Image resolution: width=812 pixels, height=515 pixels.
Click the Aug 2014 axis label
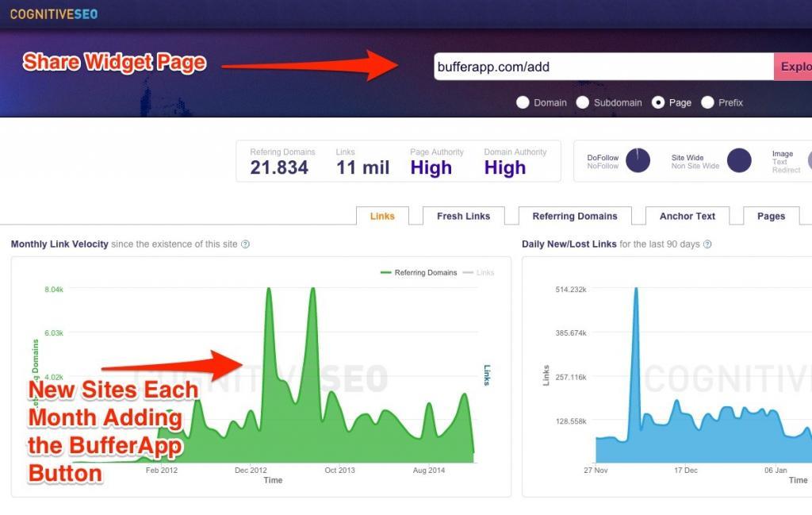pos(429,470)
